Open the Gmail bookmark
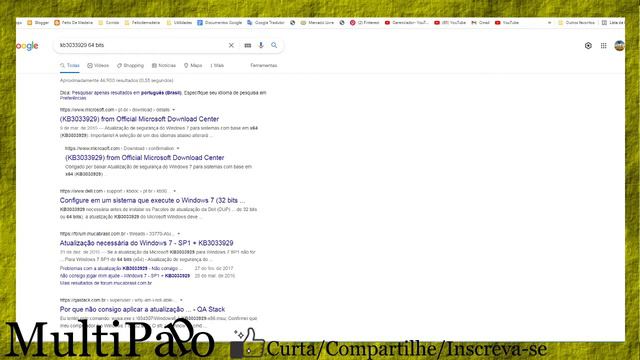Image resolution: width=640 pixels, height=360 pixels. [x=480, y=23]
